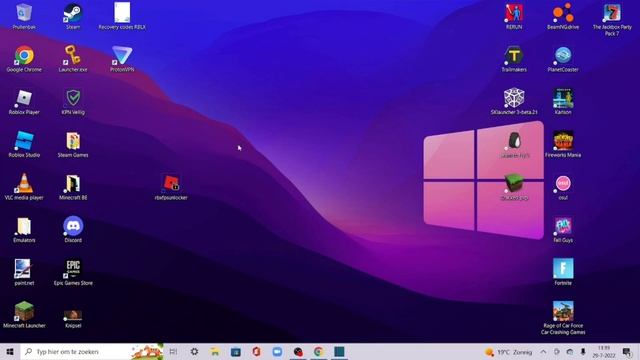This screenshot has width=640, height=360.
Task: Switch to Chrome on the taskbar
Action: coord(318,351)
